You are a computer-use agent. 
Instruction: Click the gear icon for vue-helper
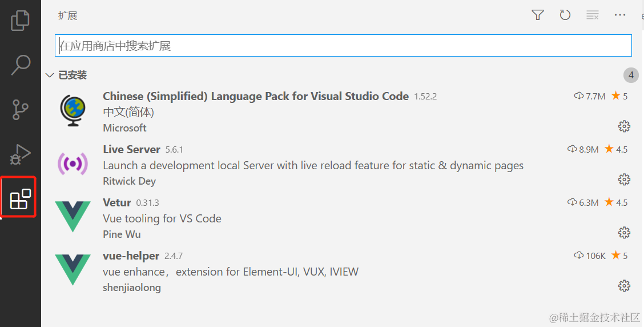pos(624,286)
